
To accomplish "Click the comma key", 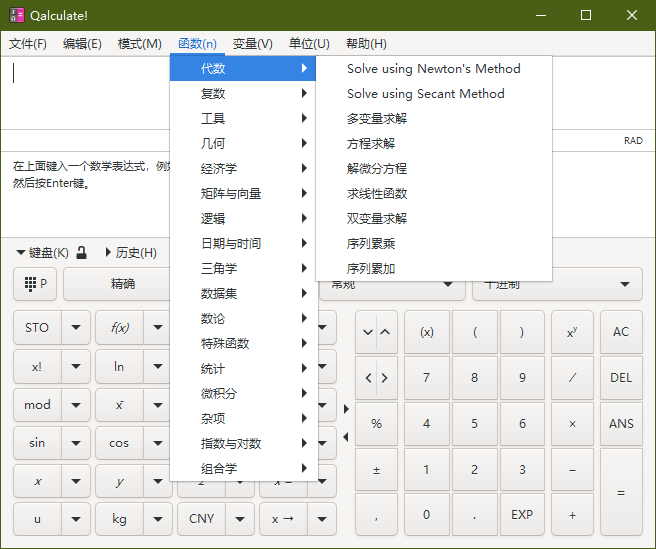I will pyautogui.click(x=376, y=515).
